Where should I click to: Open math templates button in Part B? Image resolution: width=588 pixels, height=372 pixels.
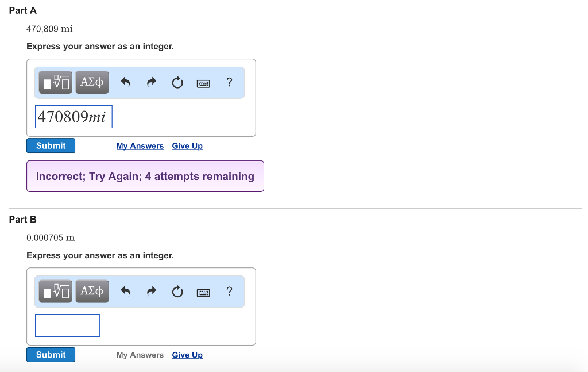56,292
